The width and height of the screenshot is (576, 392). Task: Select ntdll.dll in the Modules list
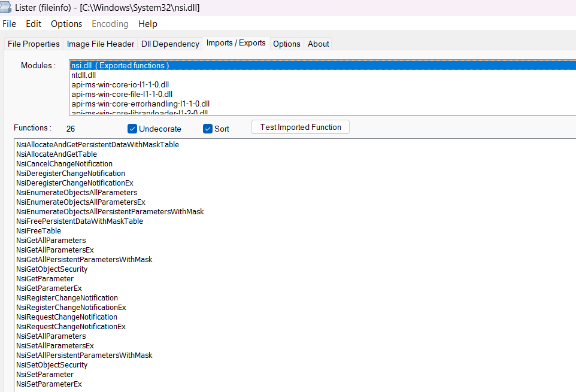(83, 75)
